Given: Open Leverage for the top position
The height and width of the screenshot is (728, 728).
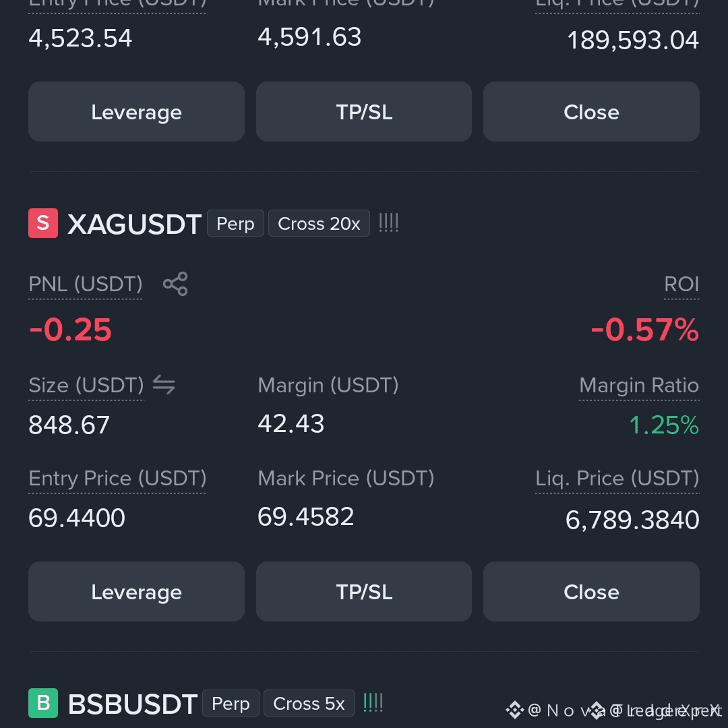Looking at the screenshot, I should coord(136,111).
